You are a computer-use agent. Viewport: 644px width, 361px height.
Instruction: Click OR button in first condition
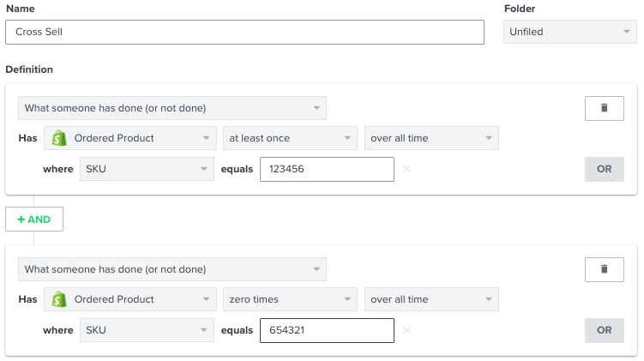click(x=604, y=169)
